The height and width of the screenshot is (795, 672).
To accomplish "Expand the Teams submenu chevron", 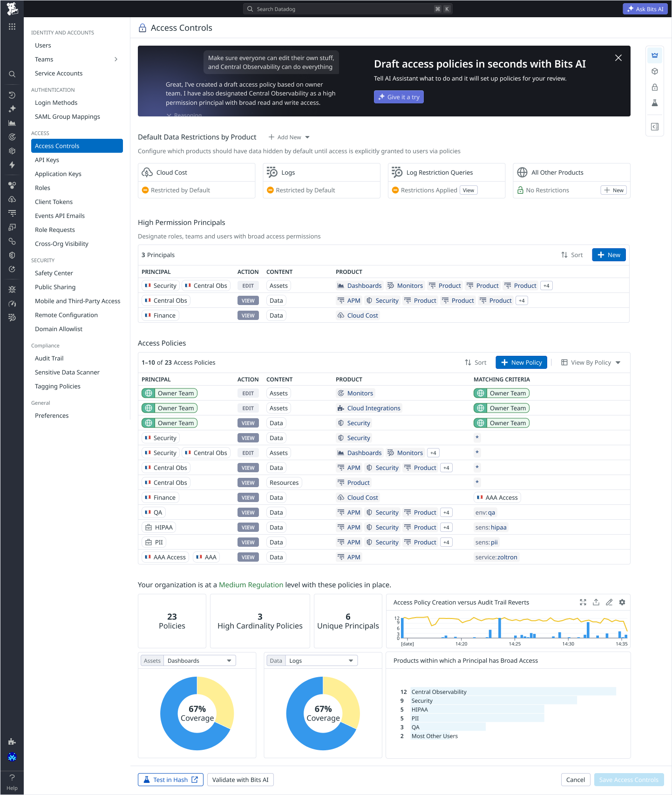I will click(116, 59).
